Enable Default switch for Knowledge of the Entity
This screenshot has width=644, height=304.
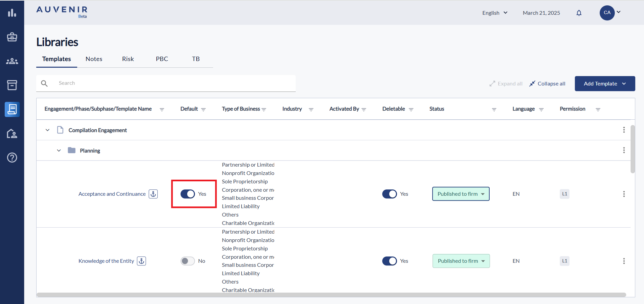(x=188, y=261)
